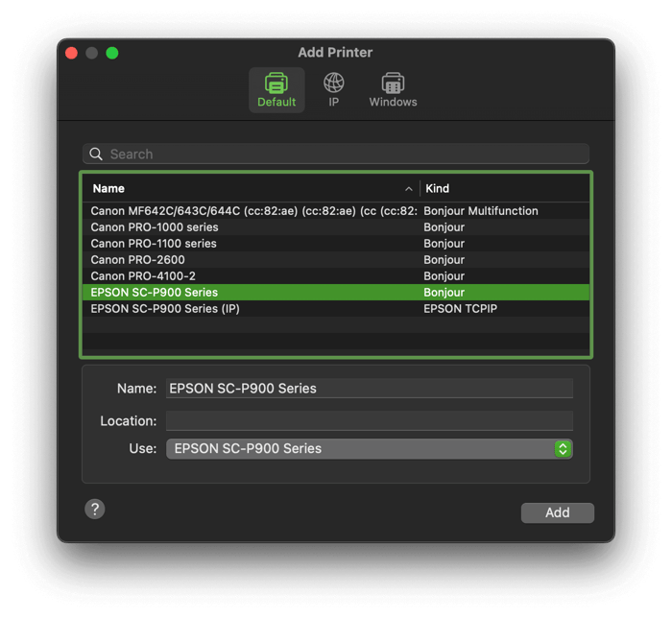Select Canon MF642C/643C/644C printer row
Screen dimensions: 672x618
(254, 211)
